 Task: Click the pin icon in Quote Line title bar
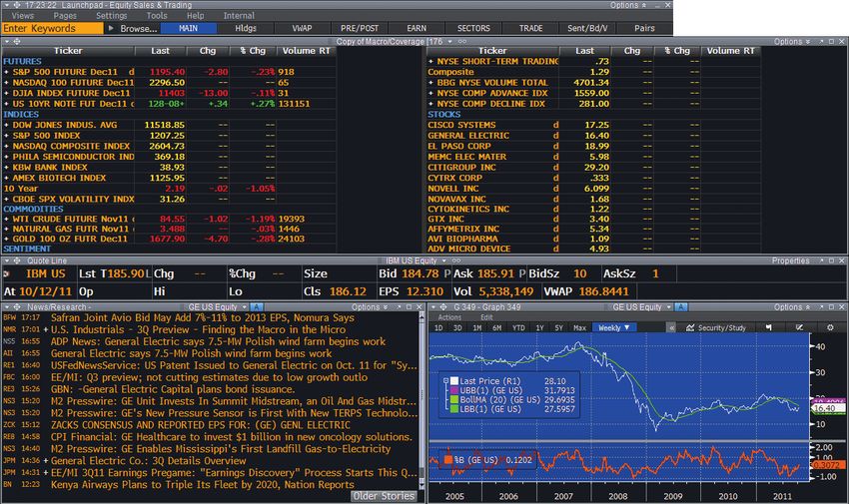[820, 260]
